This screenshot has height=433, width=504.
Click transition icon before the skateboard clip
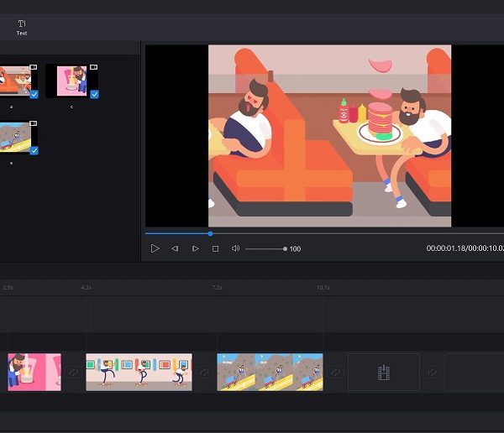[204, 372]
